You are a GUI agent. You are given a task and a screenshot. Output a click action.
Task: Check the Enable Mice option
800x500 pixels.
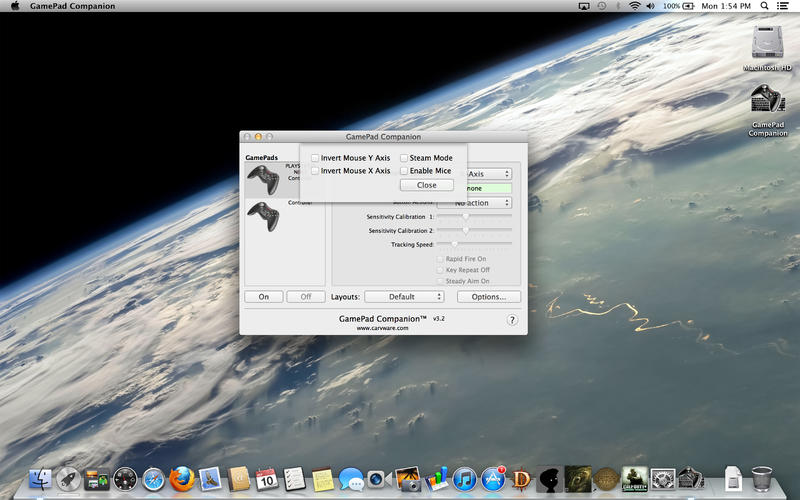coord(404,171)
